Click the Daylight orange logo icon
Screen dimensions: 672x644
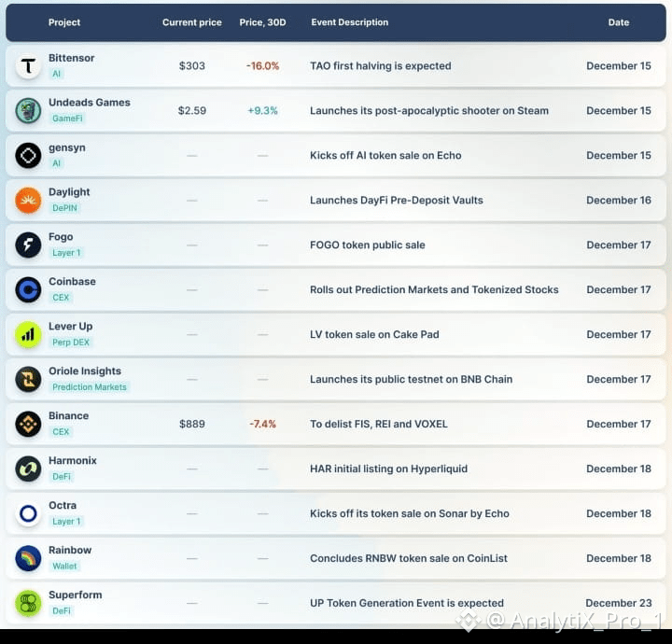point(28,200)
